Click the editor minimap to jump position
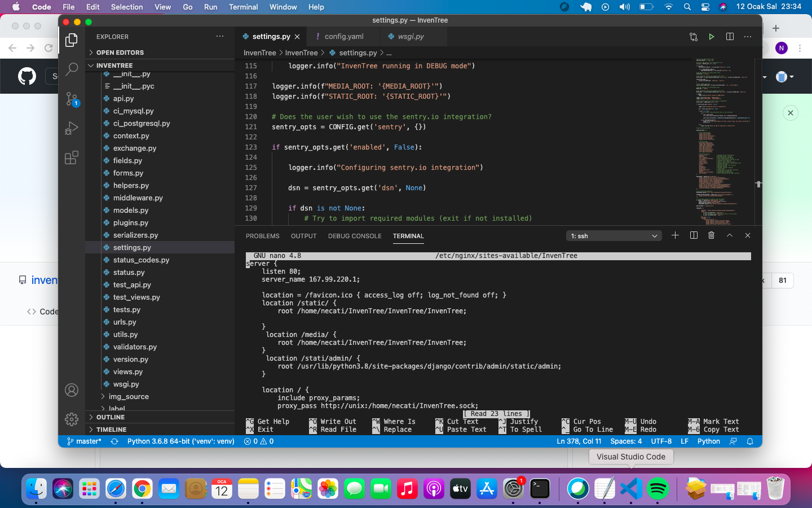Image resolution: width=812 pixels, height=508 pixels. [722, 141]
